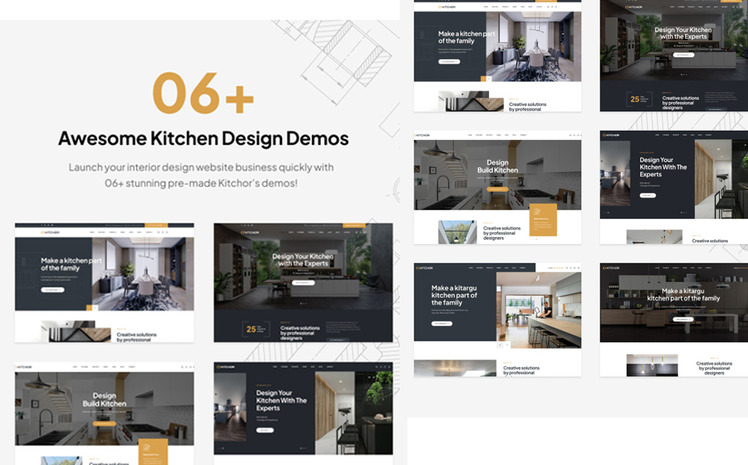Open the left-group split-layout "Design Your Kitchen With The Experts" demo
Image resolution: width=748 pixels, height=465 pixels.
point(303,413)
